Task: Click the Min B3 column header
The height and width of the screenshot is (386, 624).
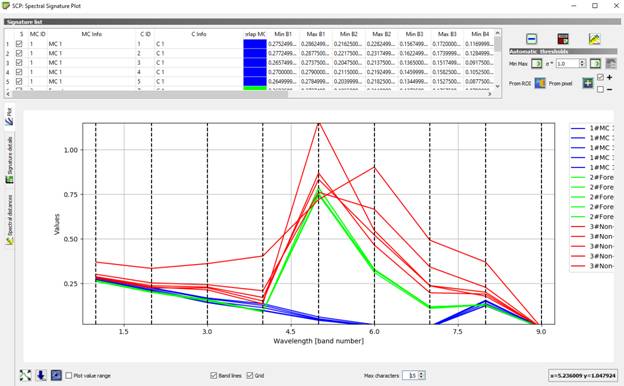Action: [x=415, y=34]
